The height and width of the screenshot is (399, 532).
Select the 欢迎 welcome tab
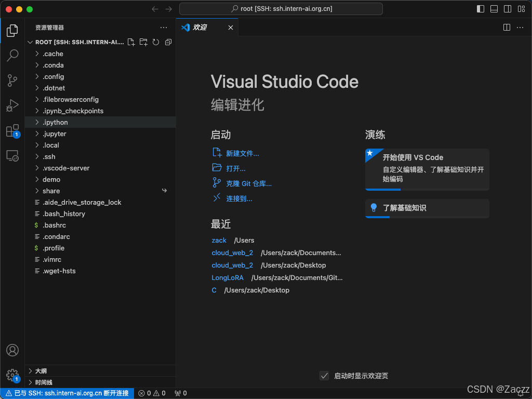[207, 28]
